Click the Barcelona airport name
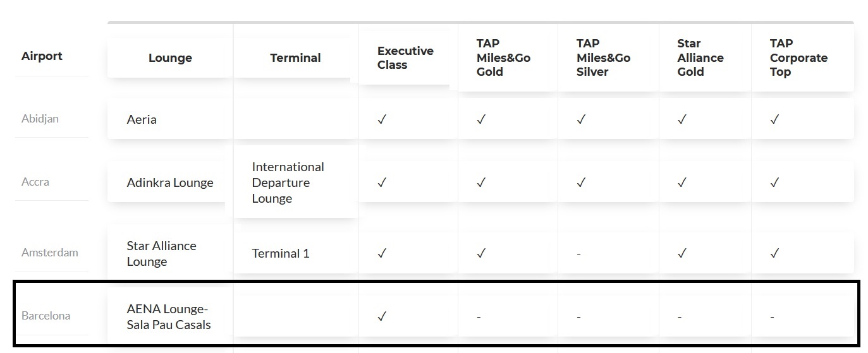Viewport: 868px width, 353px height. coord(46,316)
